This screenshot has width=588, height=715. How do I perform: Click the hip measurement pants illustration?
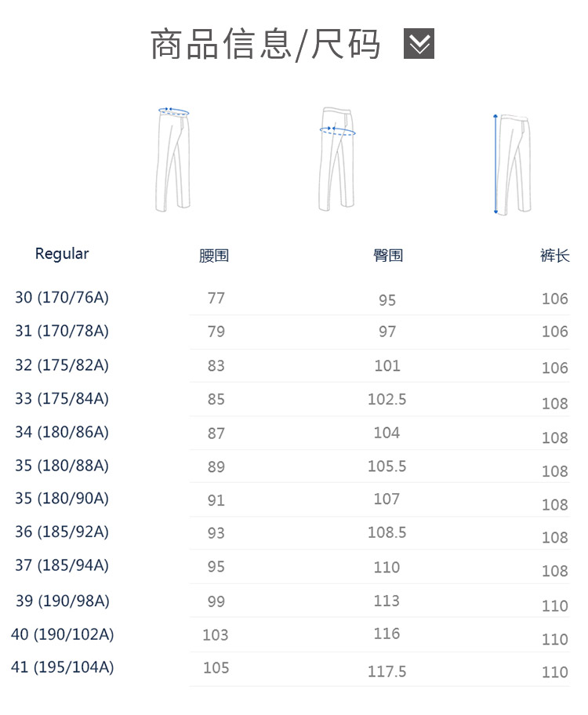pyautogui.click(x=336, y=158)
